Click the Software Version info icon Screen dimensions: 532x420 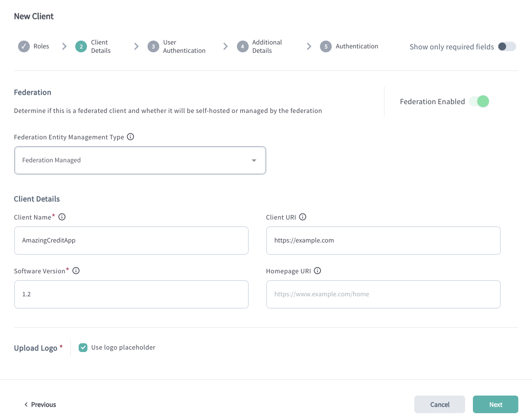[x=76, y=270]
